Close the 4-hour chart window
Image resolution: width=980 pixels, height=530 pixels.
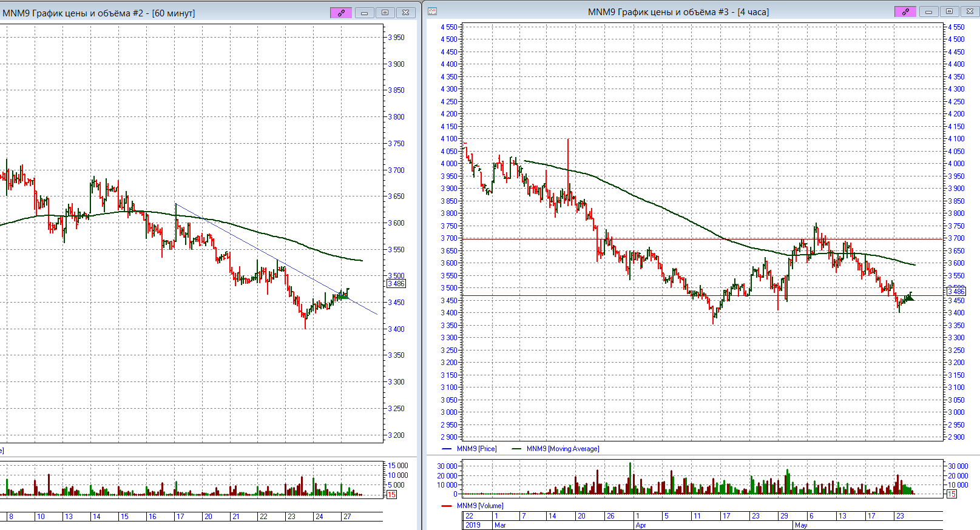coord(969,12)
